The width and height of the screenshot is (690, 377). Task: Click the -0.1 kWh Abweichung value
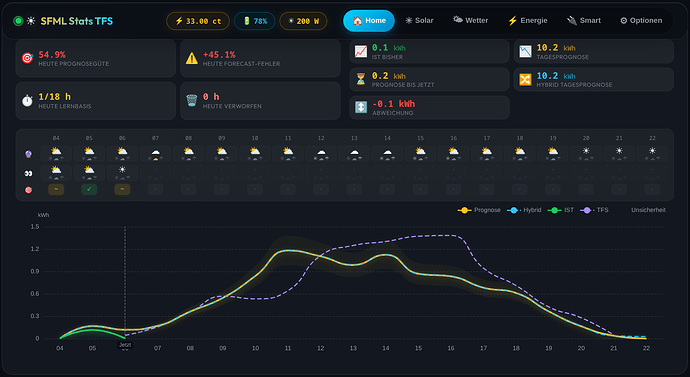(393, 104)
